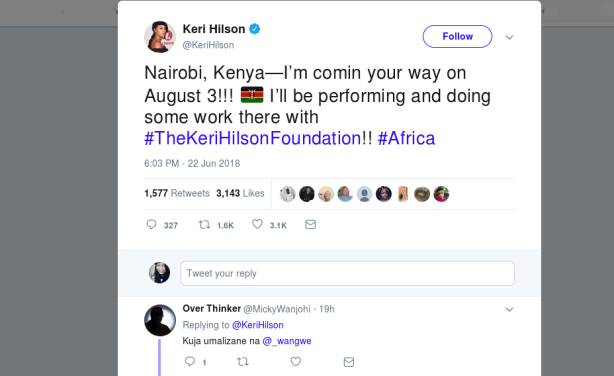The height and width of the screenshot is (376, 614).
Task: Like the tweet using the heart icon
Action: pyautogui.click(x=257, y=224)
